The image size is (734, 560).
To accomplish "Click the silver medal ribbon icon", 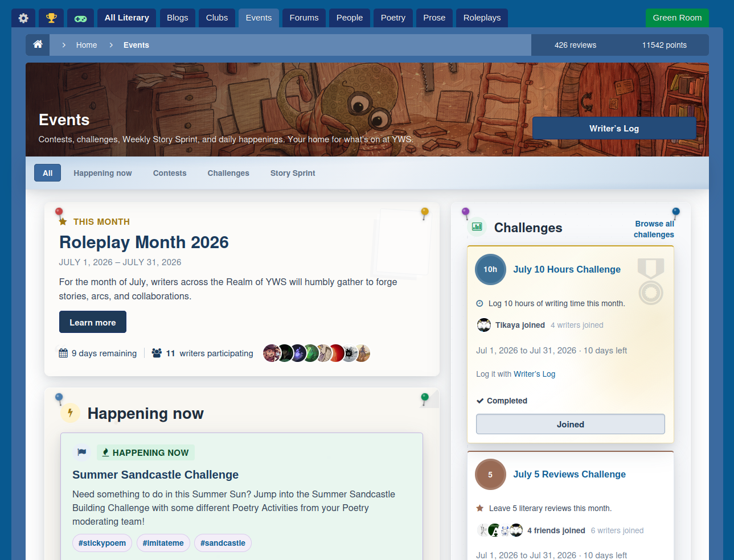I will (651, 281).
